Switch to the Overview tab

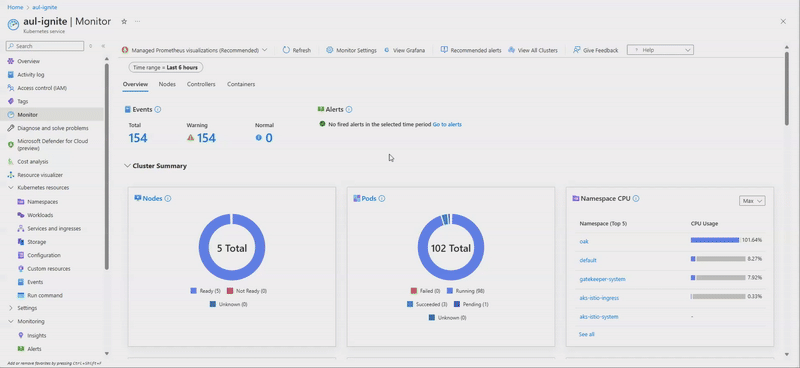[135, 84]
